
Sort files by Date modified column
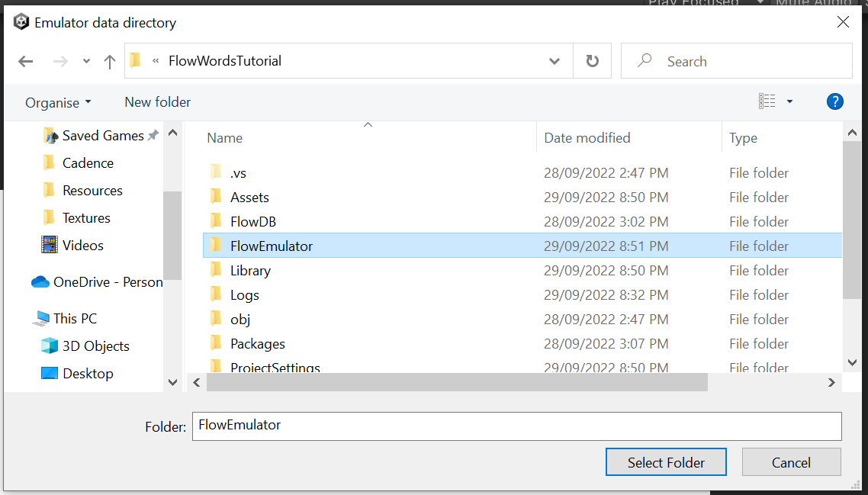[x=586, y=137]
